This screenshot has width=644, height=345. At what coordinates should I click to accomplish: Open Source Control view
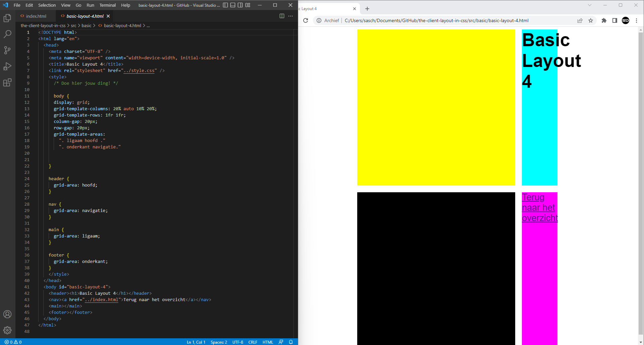(x=7, y=50)
